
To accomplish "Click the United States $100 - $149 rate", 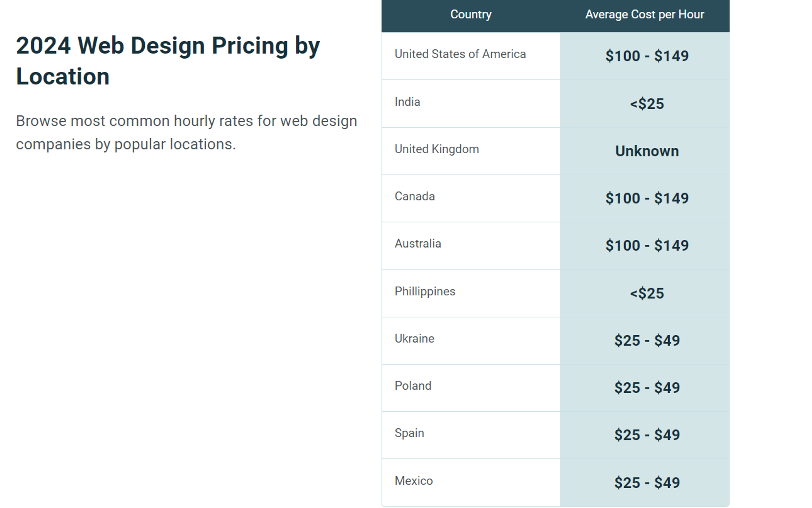I will [647, 56].
